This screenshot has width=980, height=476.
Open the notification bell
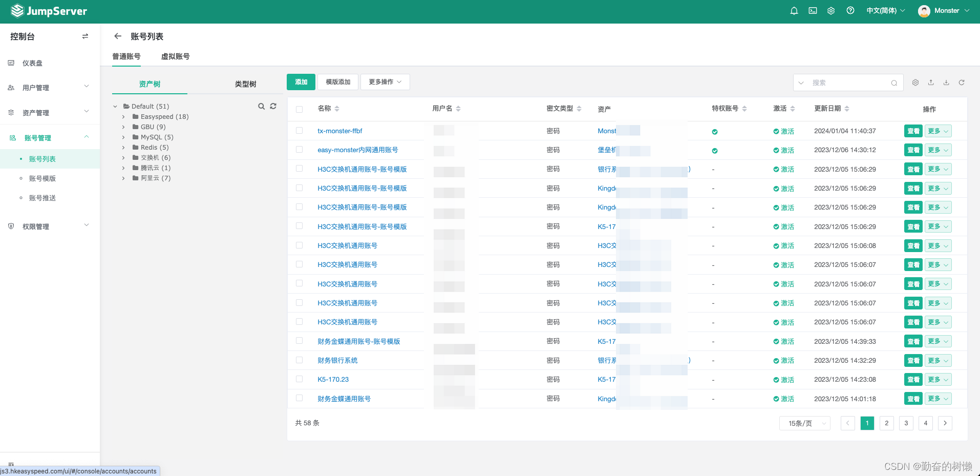tap(794, 11)
